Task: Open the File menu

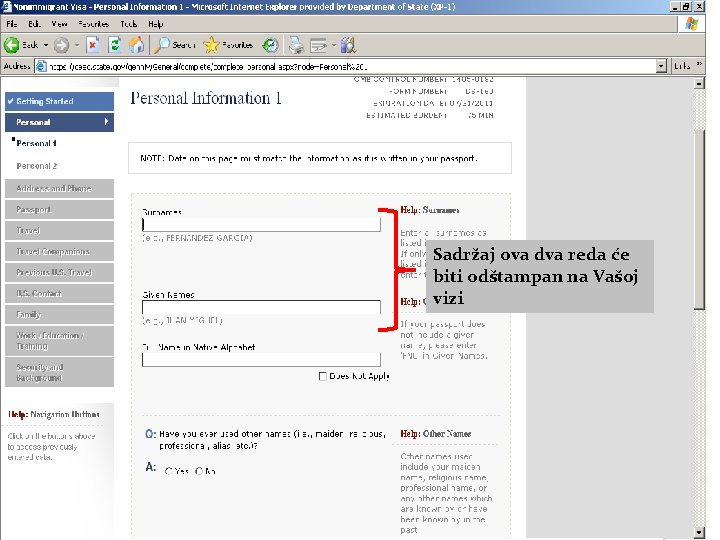Action: click(x=11, y=24)
